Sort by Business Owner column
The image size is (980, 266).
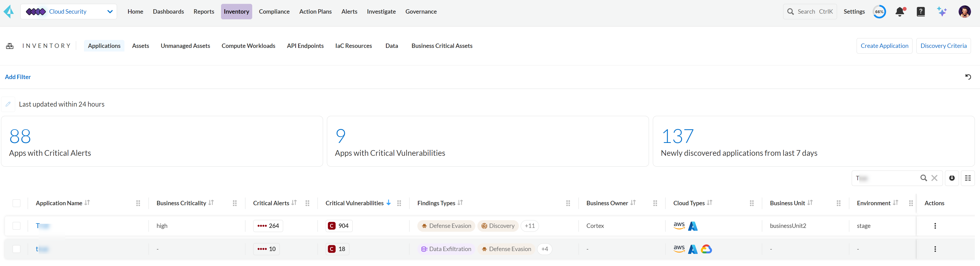[x=633, y=203]
